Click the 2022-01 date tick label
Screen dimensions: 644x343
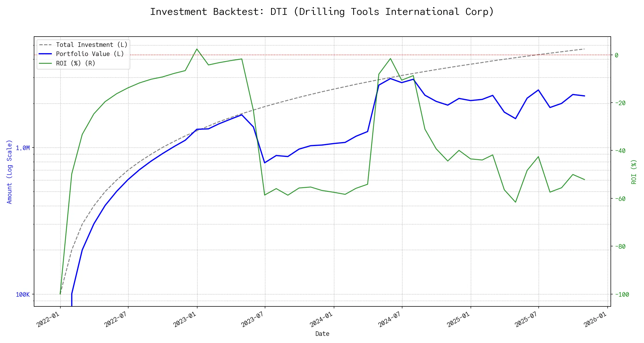[48, 319]
